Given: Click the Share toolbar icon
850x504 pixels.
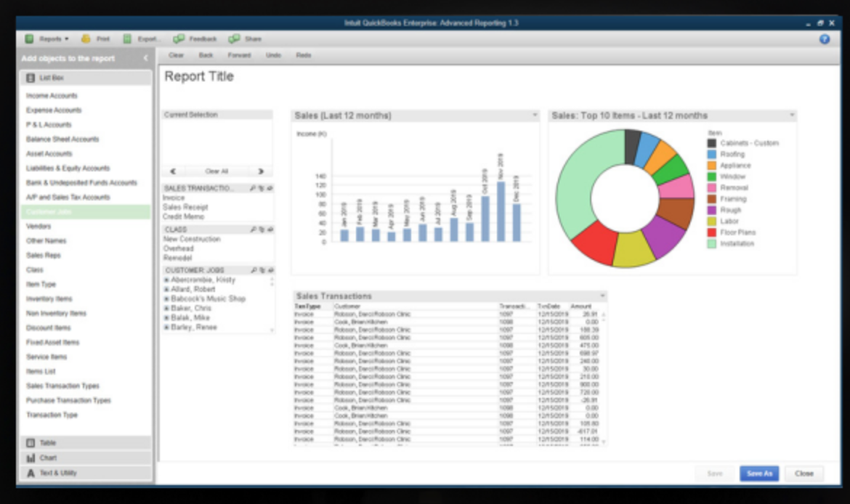Looking at the screenshot, I should click(234, 39).
